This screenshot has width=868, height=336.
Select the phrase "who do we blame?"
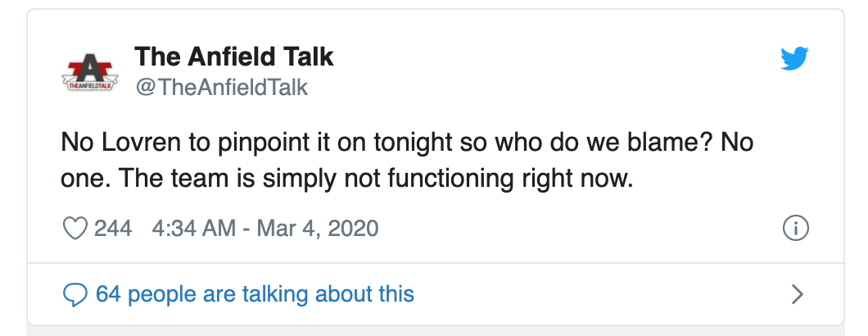610,143
